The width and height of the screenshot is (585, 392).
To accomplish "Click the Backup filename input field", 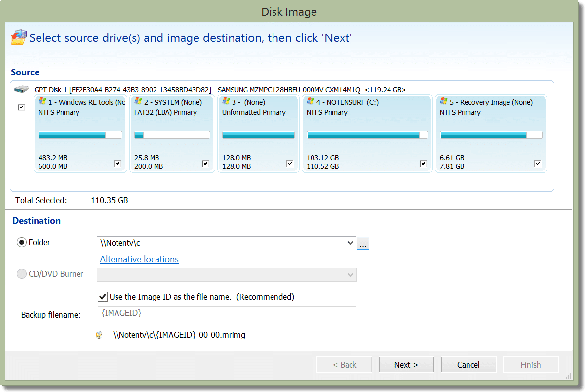I will pyautogui.click(x=227, y=314).
